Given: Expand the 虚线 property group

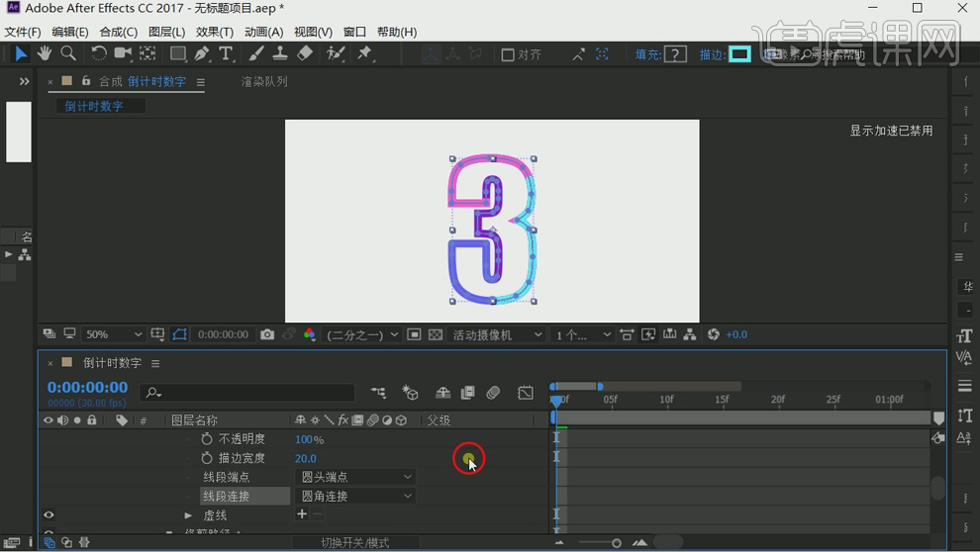Looking at the screenshot, I should 188,515.
